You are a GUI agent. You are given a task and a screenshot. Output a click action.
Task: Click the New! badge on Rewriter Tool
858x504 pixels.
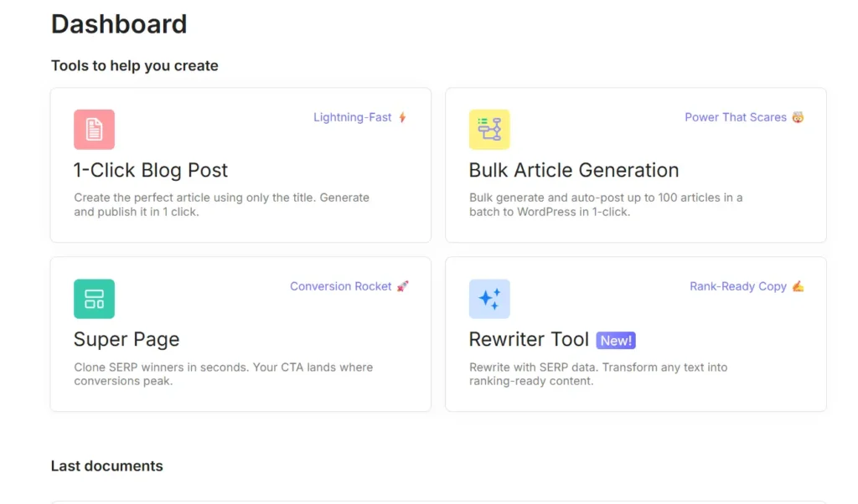pyautogui.click(x=616, y=341)
